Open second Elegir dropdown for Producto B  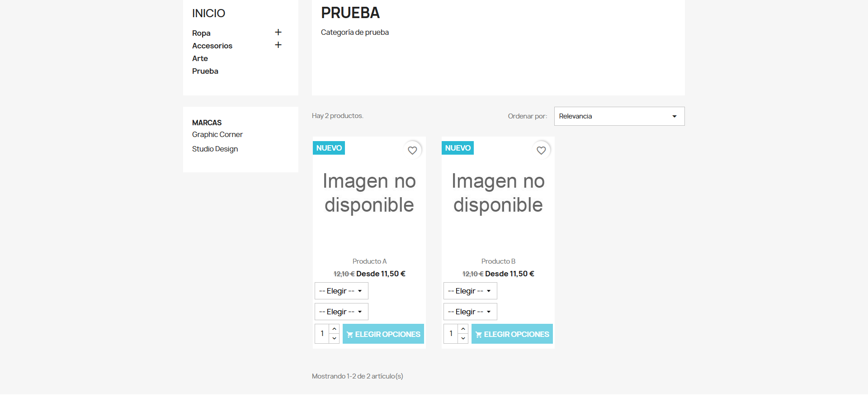[x=470, y=312]
